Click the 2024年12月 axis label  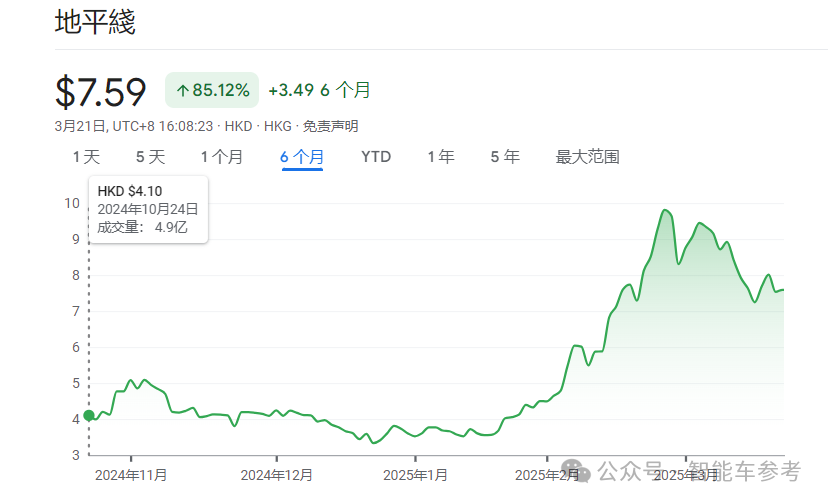click(277, 474)
